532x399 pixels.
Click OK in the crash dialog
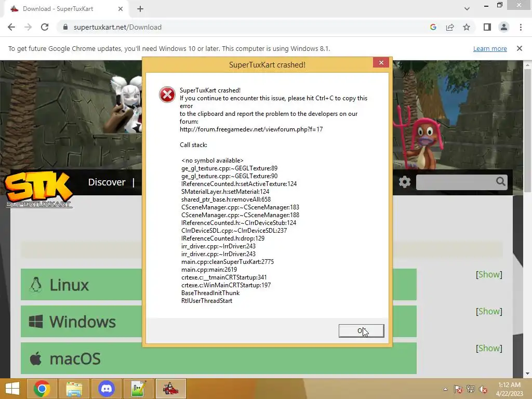point(362,331)
